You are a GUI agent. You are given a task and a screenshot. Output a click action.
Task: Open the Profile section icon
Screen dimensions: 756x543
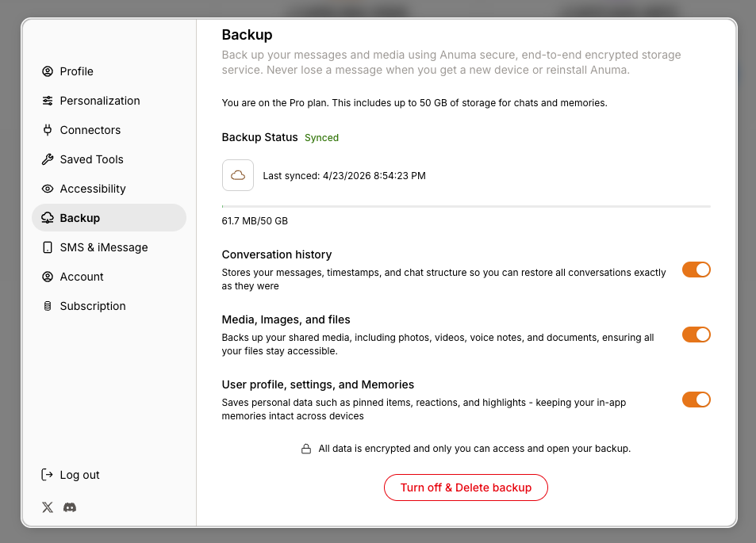point(48,71)
